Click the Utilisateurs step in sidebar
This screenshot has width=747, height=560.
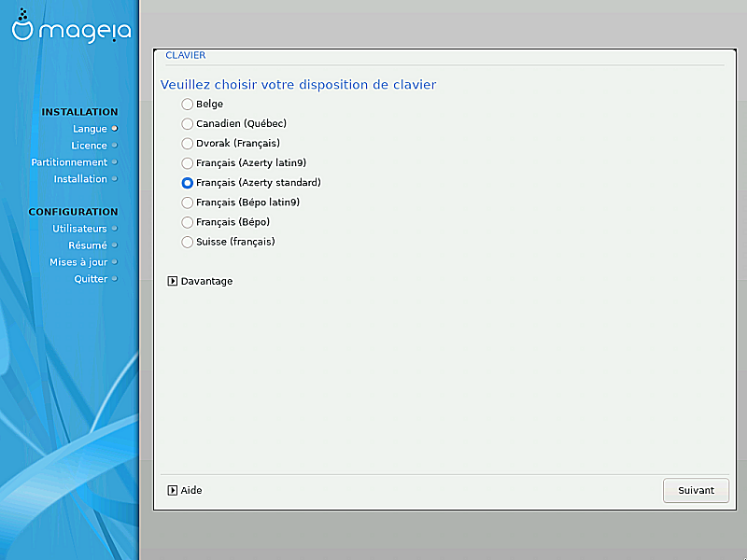(x=80, y=229)
